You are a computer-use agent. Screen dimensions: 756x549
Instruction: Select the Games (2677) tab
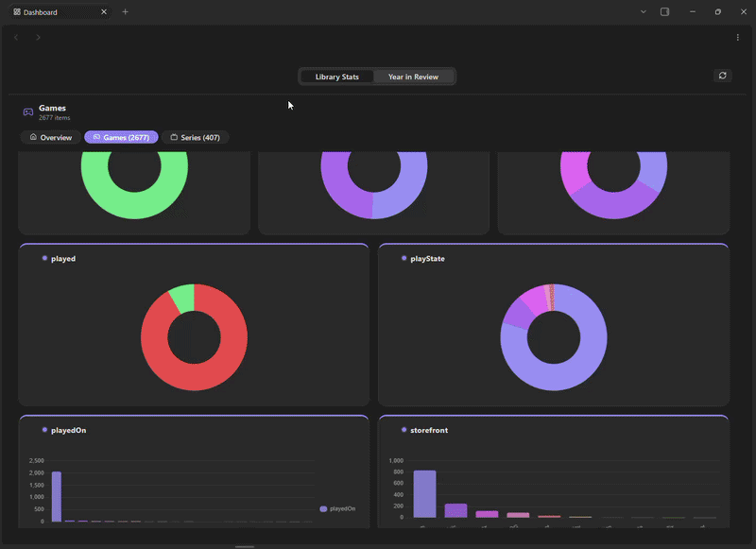pos(121,137)
